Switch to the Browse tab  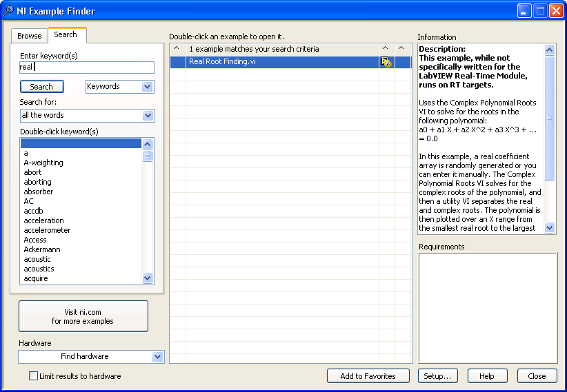(x=29, y=36)
